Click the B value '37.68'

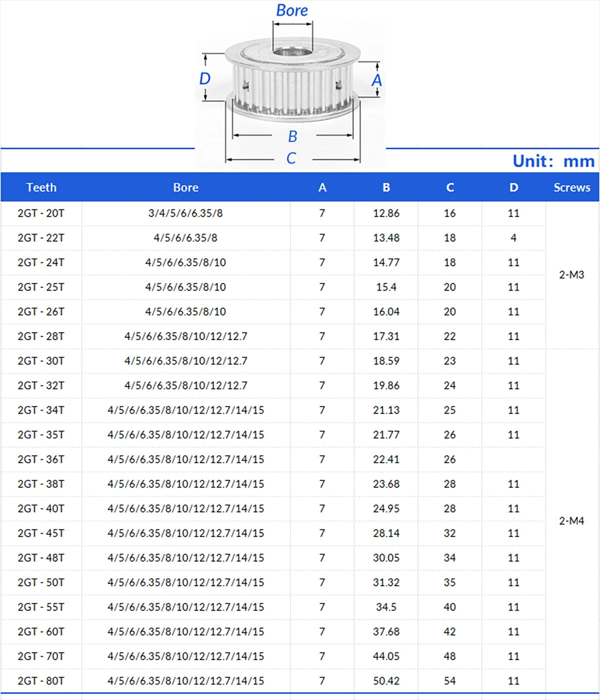coord(386,632)
